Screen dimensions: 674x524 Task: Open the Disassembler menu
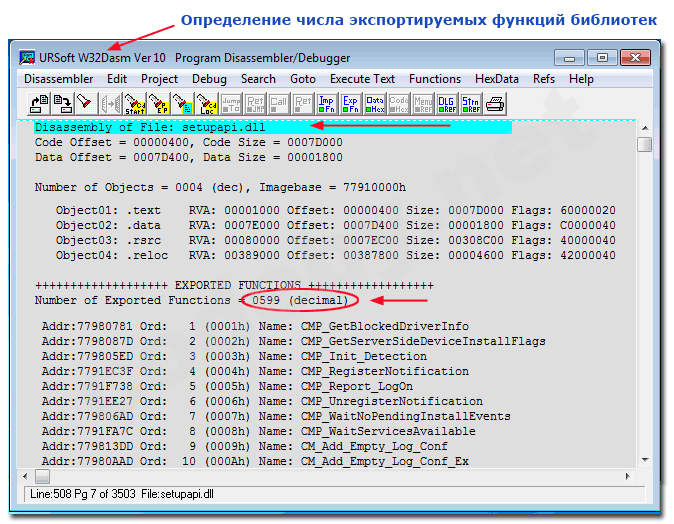pyautogui.click(x=58, y=79)
